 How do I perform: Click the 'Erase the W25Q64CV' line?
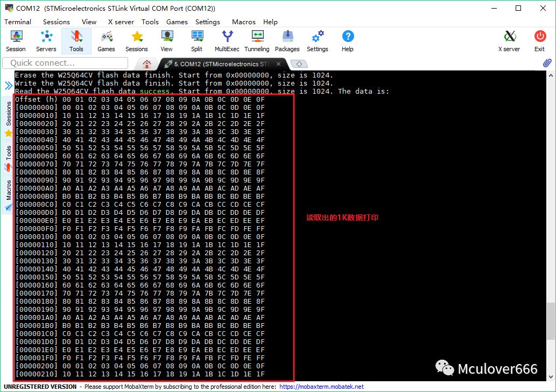coord(174,75)
